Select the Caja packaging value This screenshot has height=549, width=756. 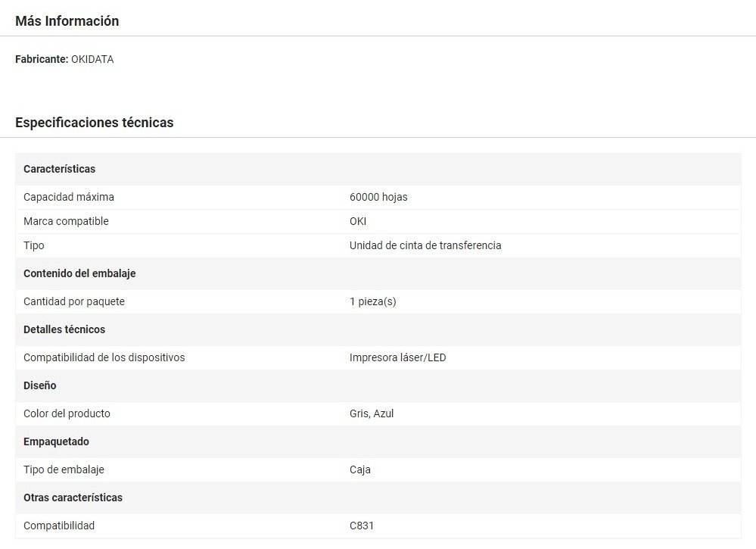pos(360,469)
